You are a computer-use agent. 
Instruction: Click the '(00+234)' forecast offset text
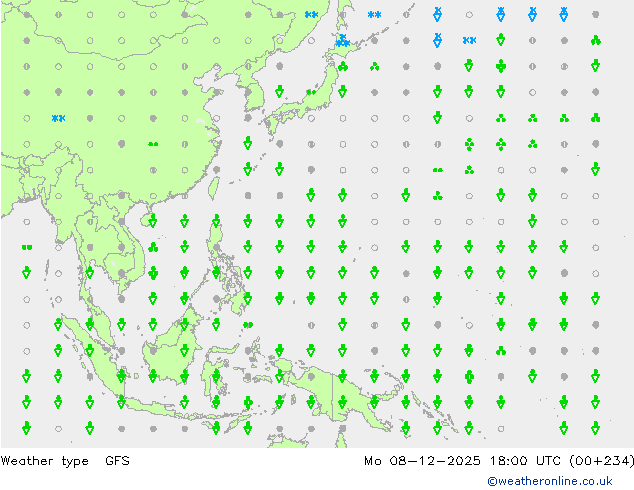601,460
